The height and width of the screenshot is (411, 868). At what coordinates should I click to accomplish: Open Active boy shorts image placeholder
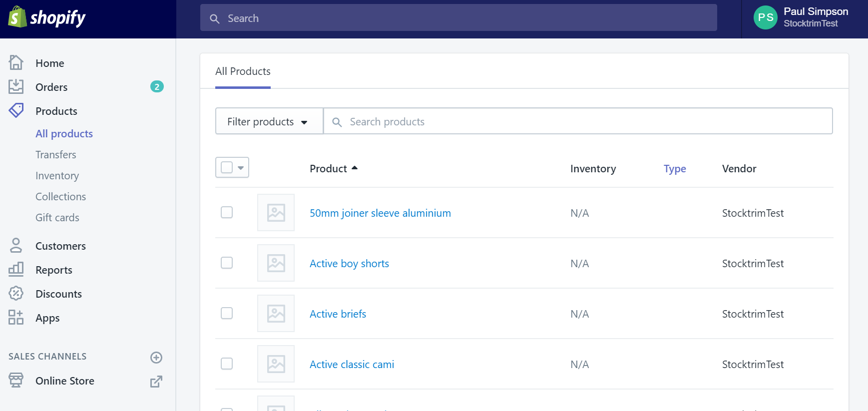coord(276,263)
